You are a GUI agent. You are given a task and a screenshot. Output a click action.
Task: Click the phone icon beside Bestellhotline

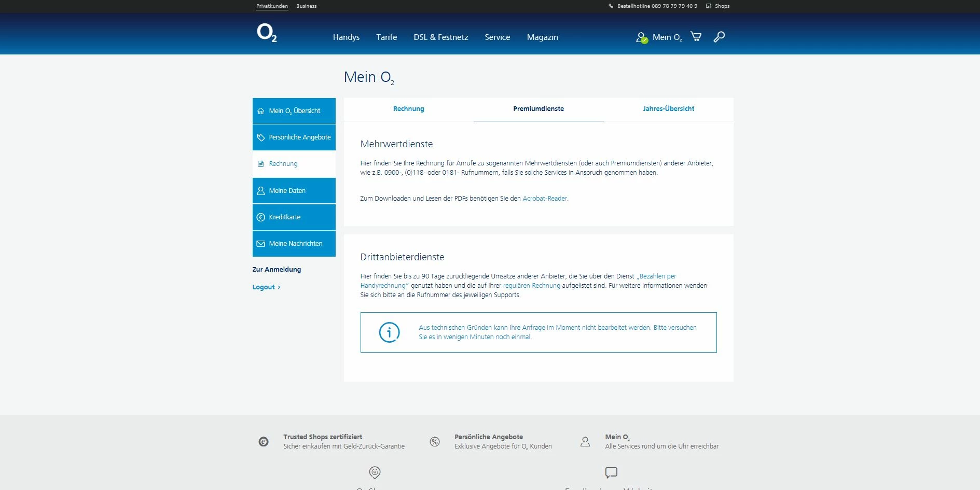click(611, 6)
